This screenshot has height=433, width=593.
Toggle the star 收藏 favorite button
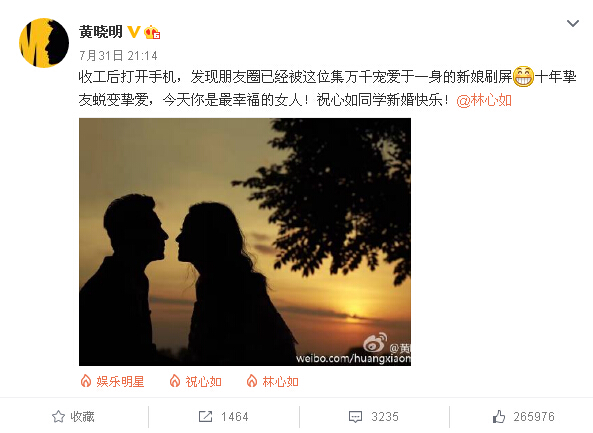tap(73, 416)
